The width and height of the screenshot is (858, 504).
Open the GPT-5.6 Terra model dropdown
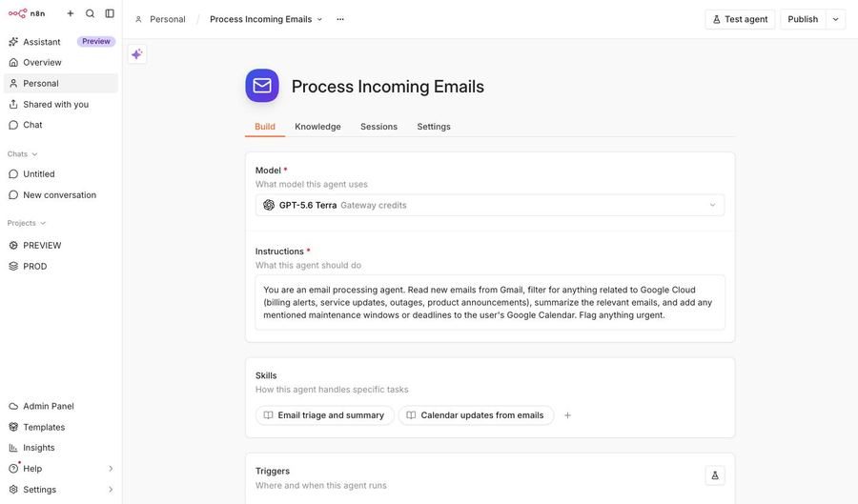coord(490,205)
